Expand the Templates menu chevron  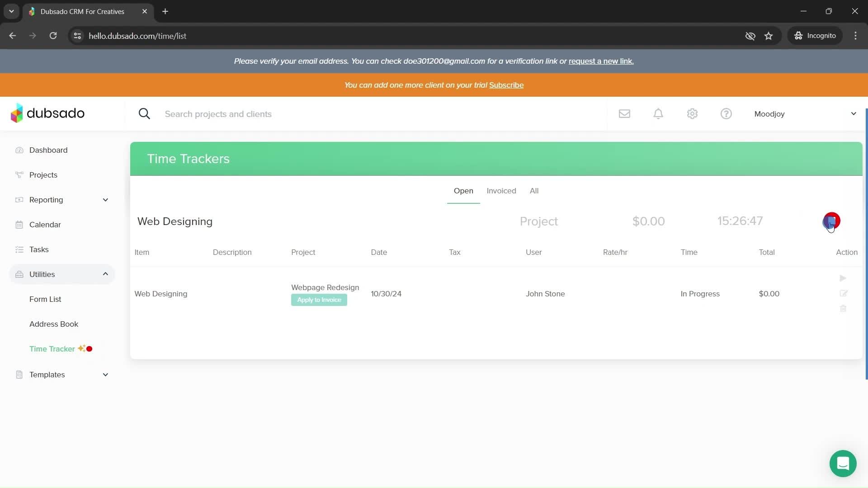105,375
